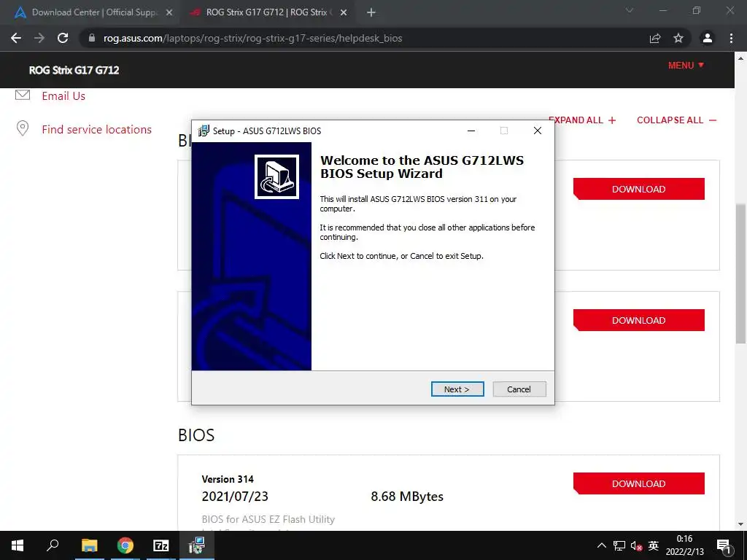Close the Setup - ASUS G712LWS BIOS dialog
Viewport: 747px width, 560px height.
coord(538,131)
